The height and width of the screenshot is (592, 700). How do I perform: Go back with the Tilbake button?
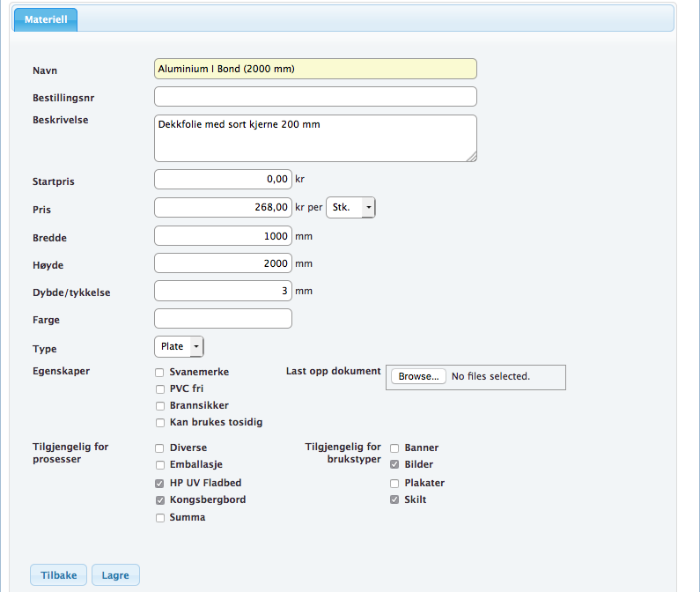[x=59, y=575]
